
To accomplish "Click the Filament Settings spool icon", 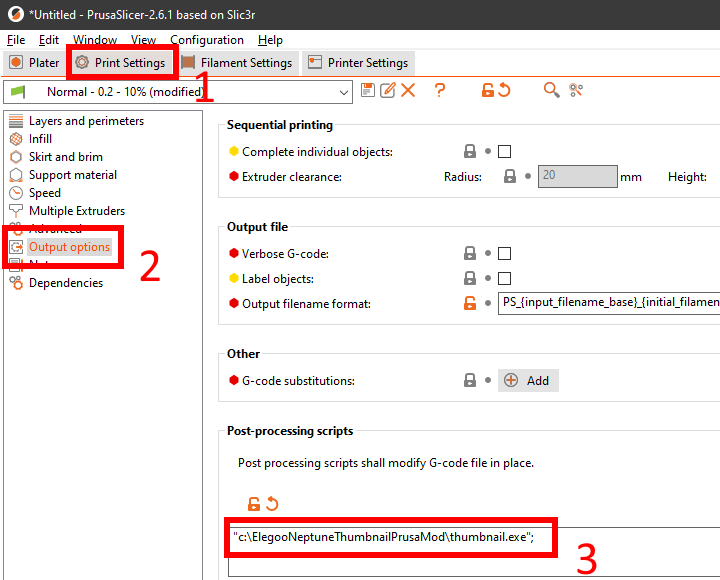I will coord(188,62).
